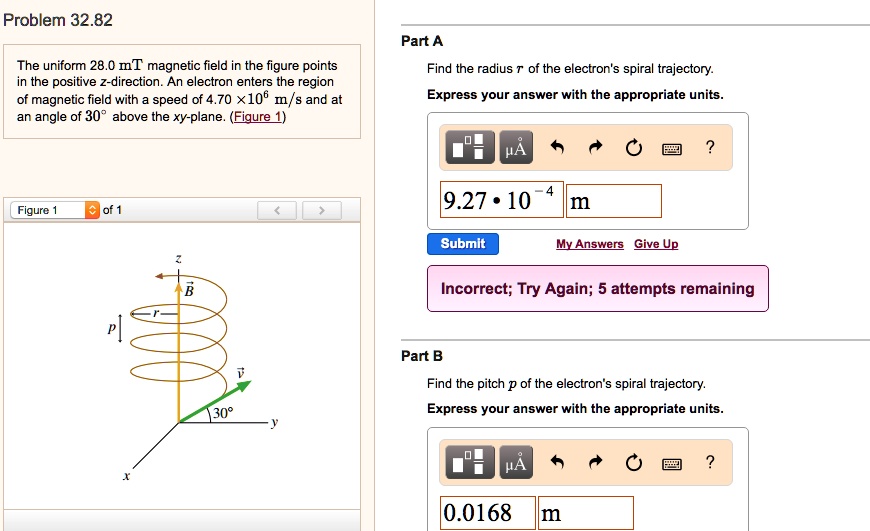The image size is (870, 531).
Task: Click the Part A heading
Action: tap(422, 41)
